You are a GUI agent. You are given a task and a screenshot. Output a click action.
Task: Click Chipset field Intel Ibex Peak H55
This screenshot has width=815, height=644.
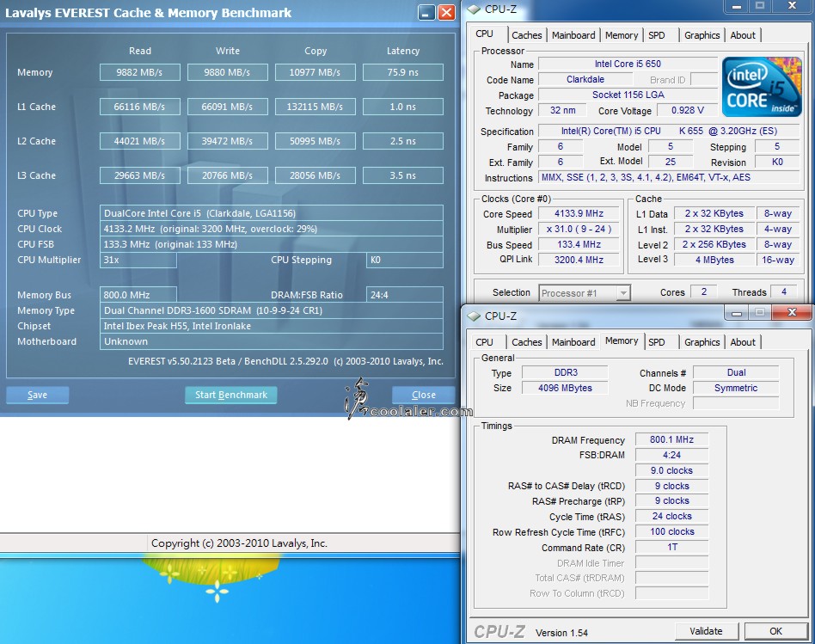(272, 326)
